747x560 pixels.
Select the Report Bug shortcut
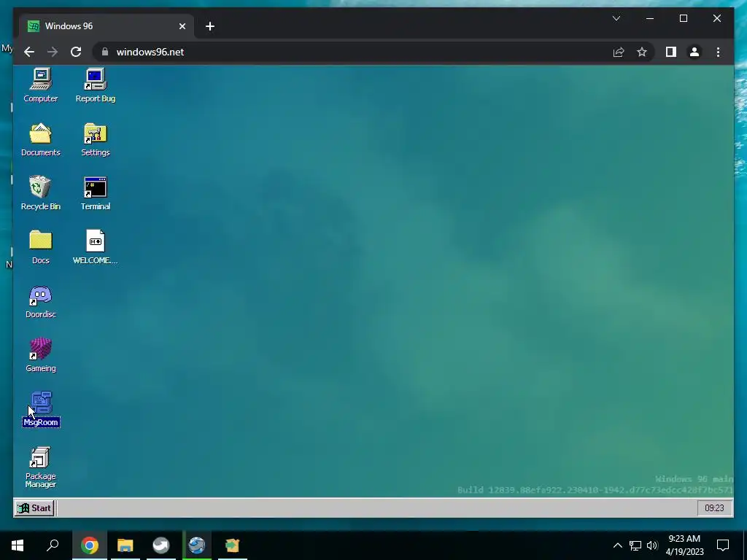coord(96,86)
